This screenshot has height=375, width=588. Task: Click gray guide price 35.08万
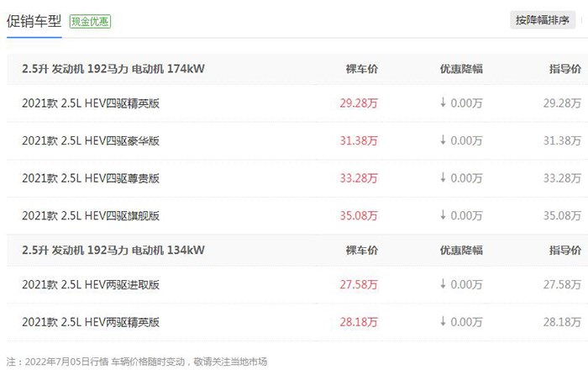pos(562,216)
